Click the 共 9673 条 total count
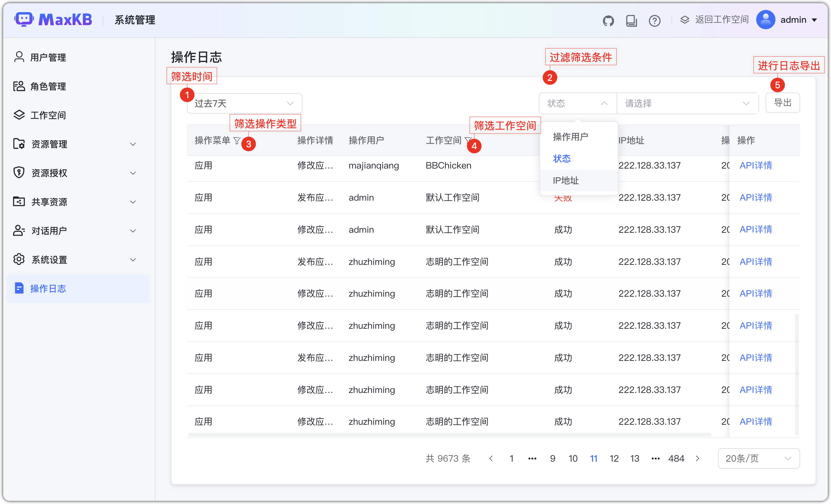The height and width of the screenshot is (504, 831). [x=448, y=458]
